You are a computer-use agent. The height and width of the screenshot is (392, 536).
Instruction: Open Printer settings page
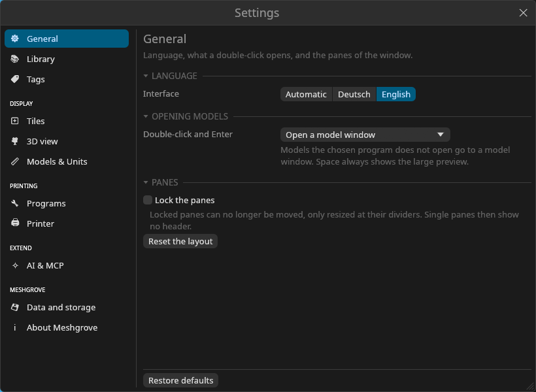(67, 223)
